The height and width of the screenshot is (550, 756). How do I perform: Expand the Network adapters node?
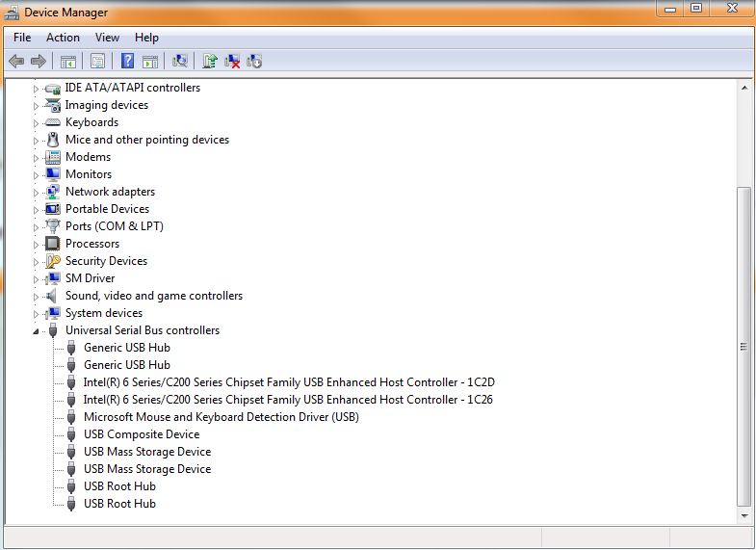pos(36,193)
